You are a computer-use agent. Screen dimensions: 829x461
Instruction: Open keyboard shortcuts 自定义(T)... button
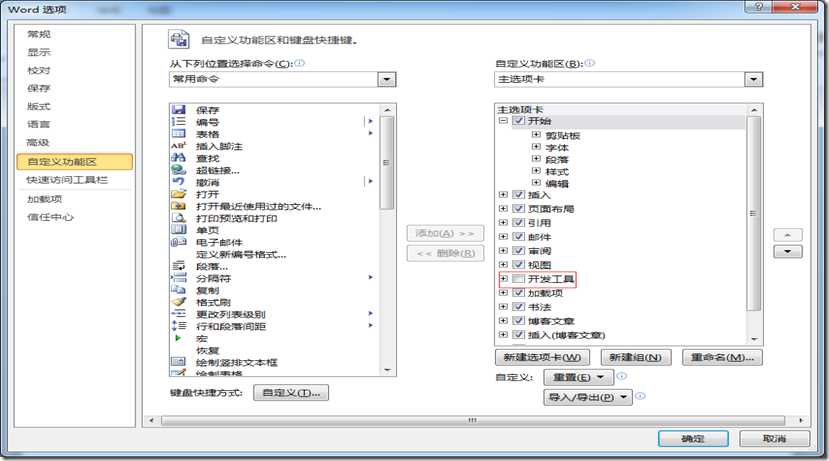291,393
